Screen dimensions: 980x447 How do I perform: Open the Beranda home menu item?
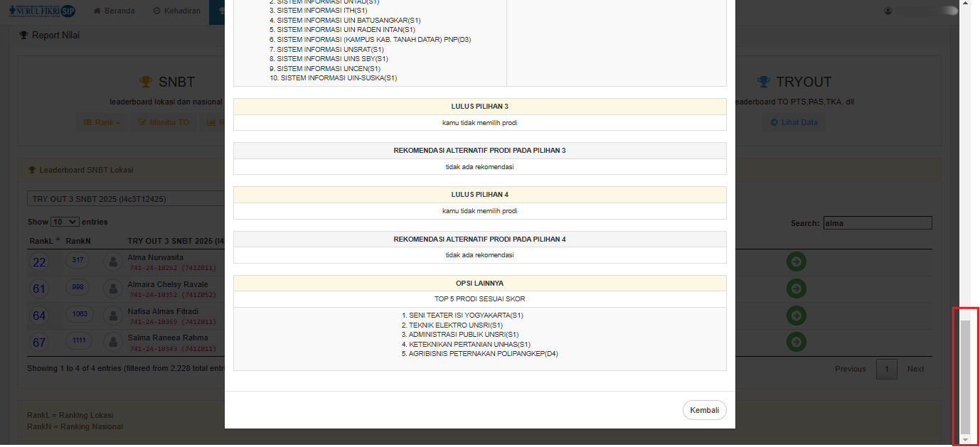(x=114, y=11)
